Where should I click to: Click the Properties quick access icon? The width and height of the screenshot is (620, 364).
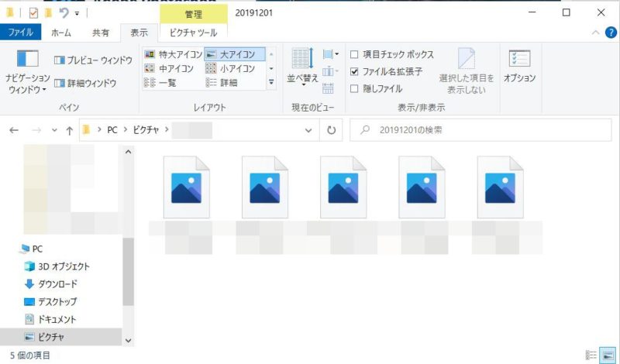coord(33,13)
